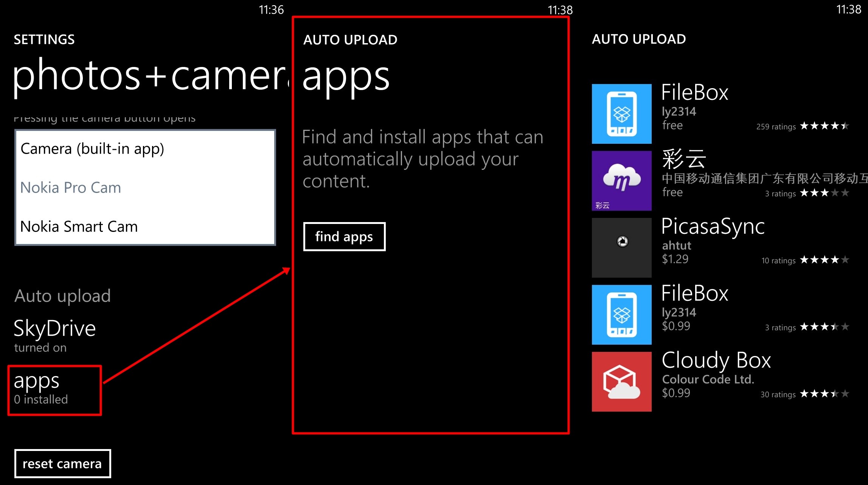This screenshot has height=485, width=868.
Task: Tap the 10 ratings stars for PicasaSync
Action: coord(825,260)
